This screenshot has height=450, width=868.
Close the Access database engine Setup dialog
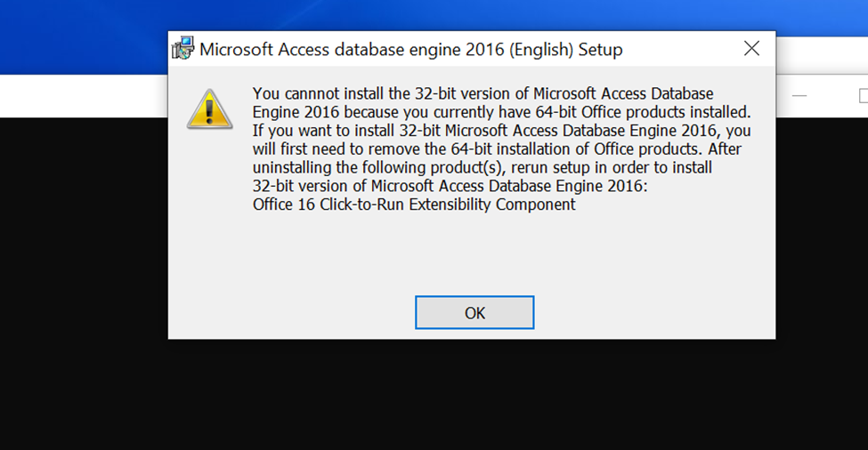(x=751, y=49)
